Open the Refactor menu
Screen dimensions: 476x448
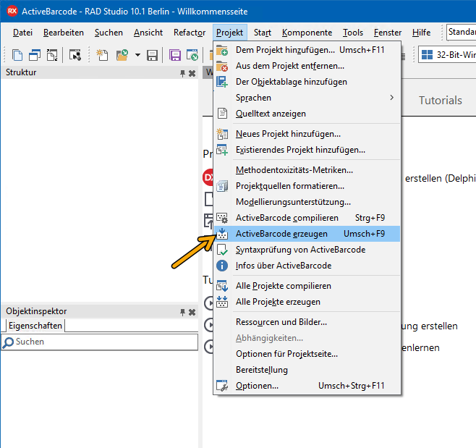tap(190, 33)
